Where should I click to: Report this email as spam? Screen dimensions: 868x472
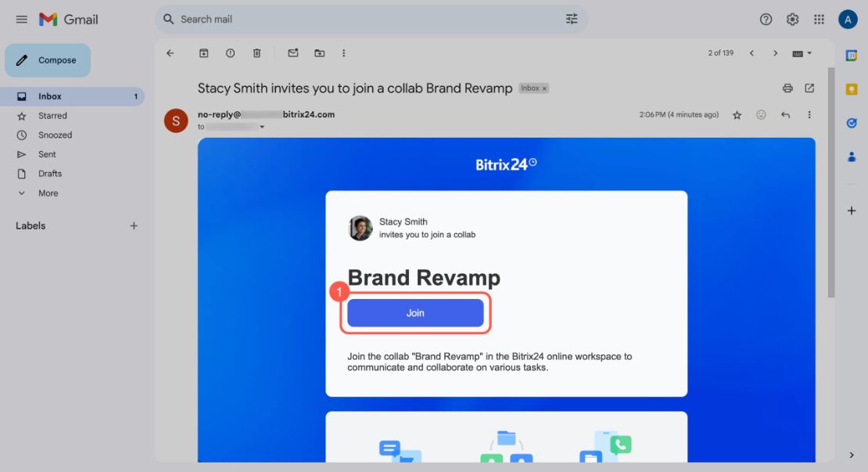point(230,53)
